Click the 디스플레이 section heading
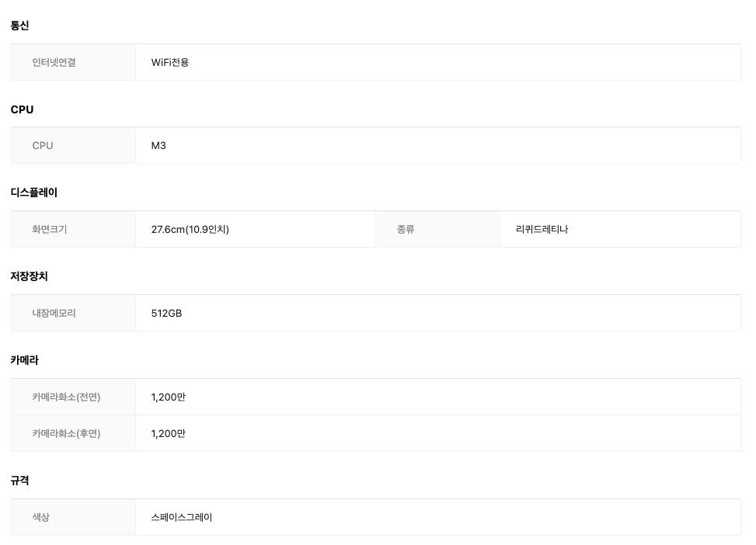The image size is (756, 545). pyautogui.click(x=34, y=193)
